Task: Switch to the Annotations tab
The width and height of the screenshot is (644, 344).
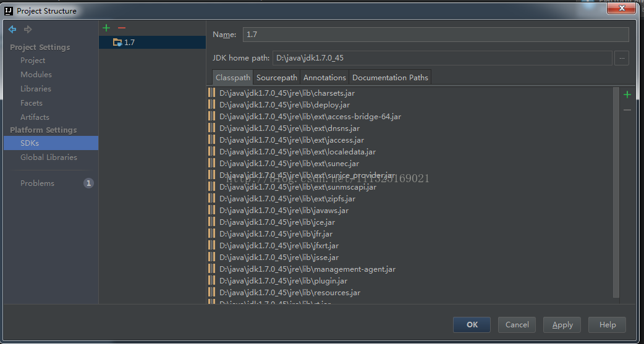Action: click(324, 78)
